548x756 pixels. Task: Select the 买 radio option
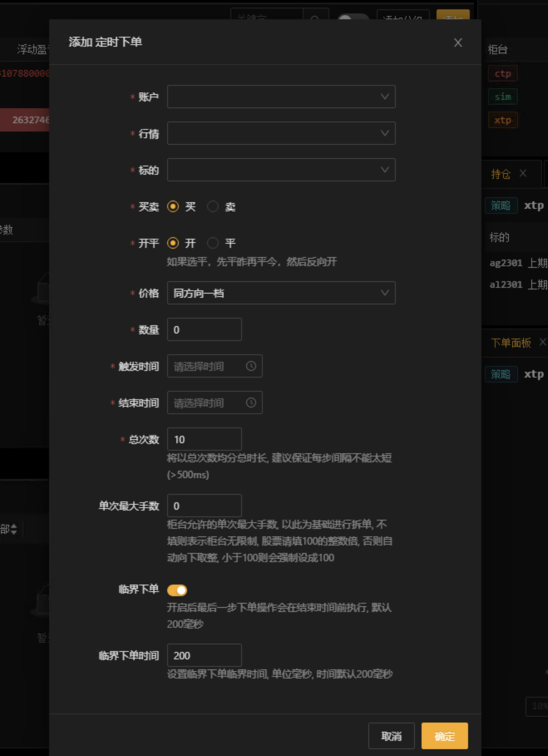click(173, 206)
